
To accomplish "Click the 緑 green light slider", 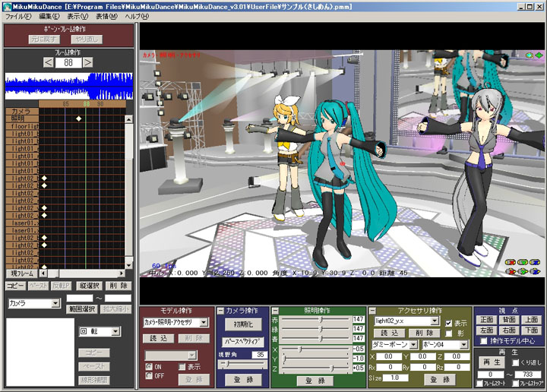I will pyautogui.click(x=316, y=329).
